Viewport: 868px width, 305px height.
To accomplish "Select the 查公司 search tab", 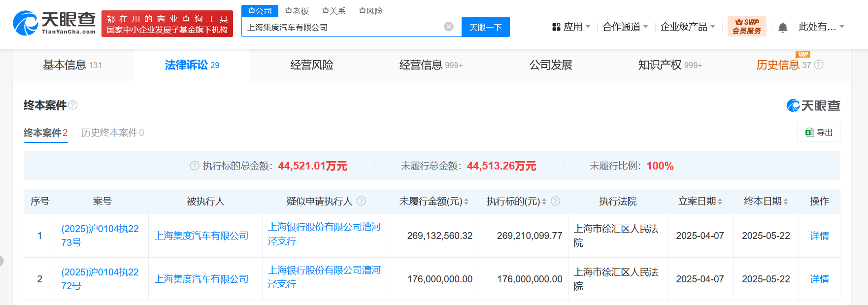I will click(x=260, y=11).
